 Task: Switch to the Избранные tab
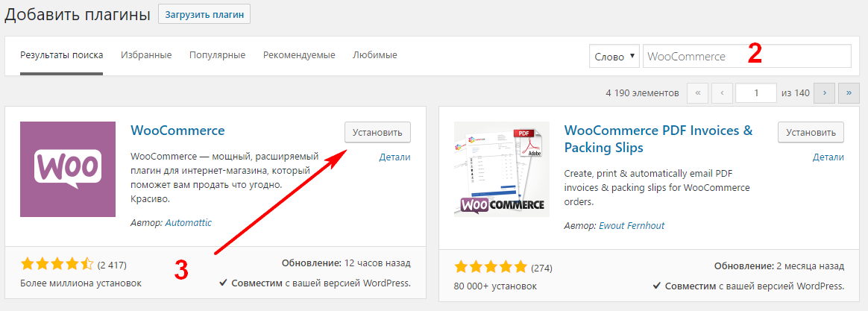(x=146, y=55)
